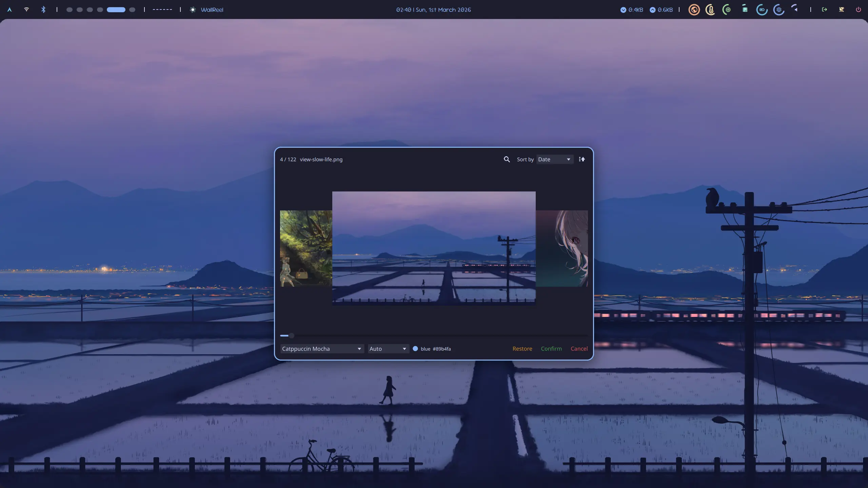This screenshot has height=488, width=868.
Task: Click the WallReel window title in the bar
Action: (x=212, y=9)
